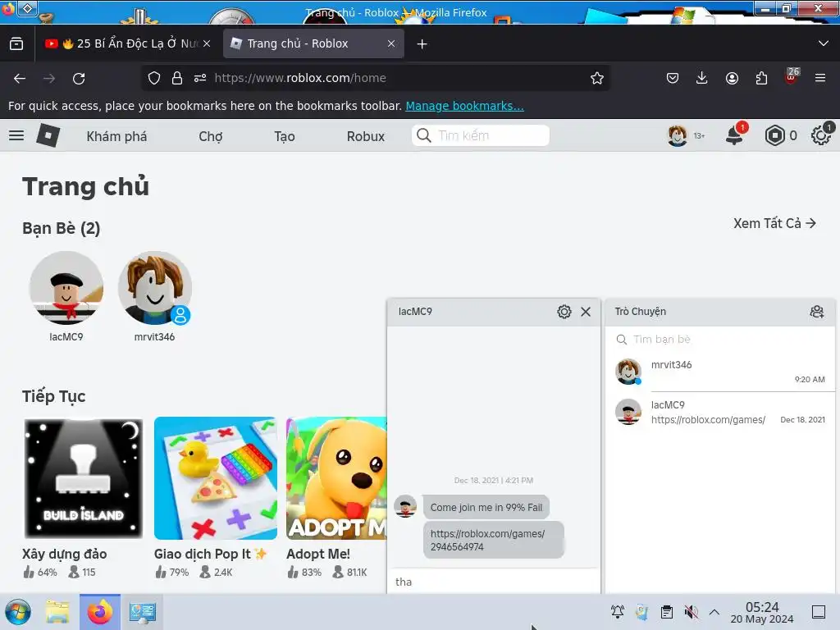Click Firefox icon in taskbar
840x630 pixels.
pyautogui.click(x=99, y=612)
